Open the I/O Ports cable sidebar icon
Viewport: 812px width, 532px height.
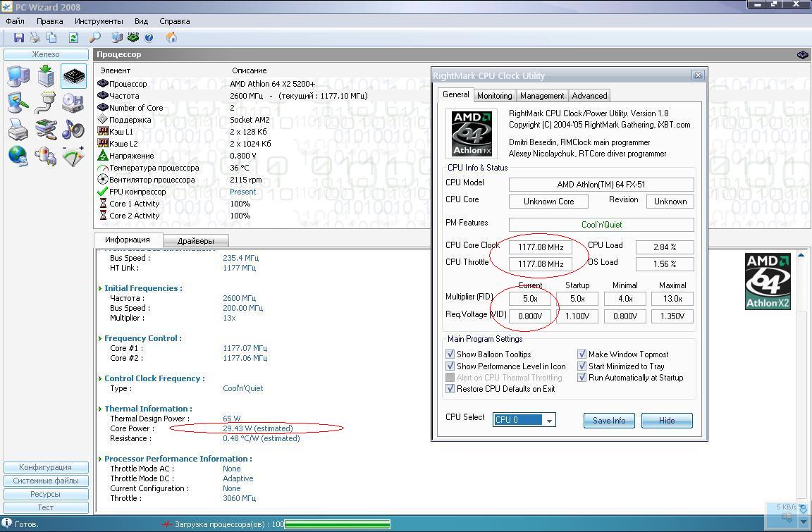point(46,102)
